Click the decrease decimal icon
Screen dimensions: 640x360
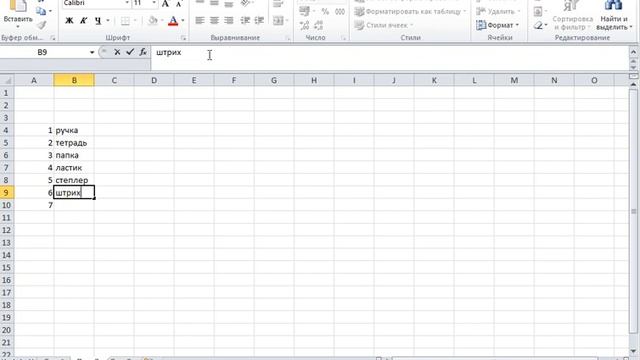pyautogui.click(x=318, y=25)
